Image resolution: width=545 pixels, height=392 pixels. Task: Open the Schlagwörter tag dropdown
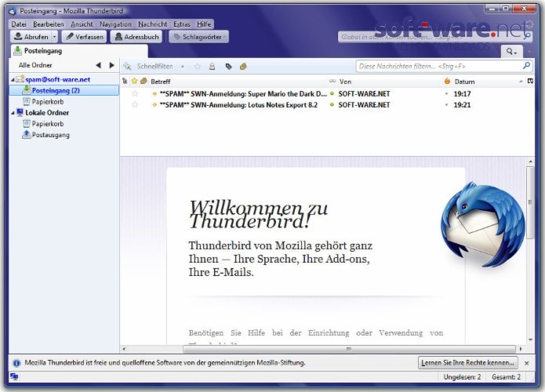coord(199,37)
